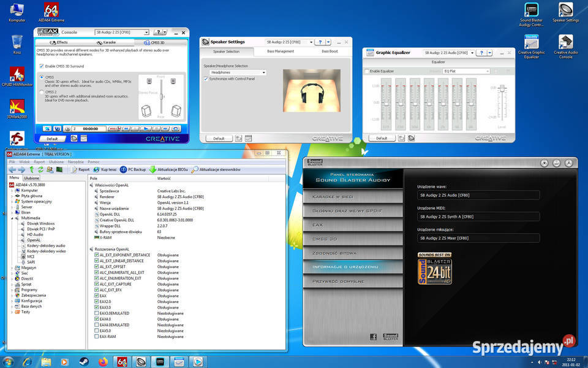Open the AIDA64 Extreme desktop icon
The width and height of the screenshot is (588, 368).
[51, 12]
